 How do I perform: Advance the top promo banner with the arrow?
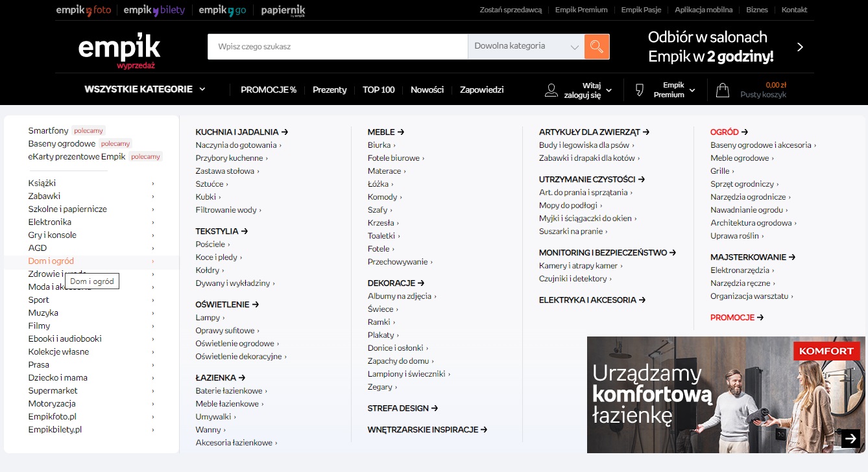coord(800,47)
